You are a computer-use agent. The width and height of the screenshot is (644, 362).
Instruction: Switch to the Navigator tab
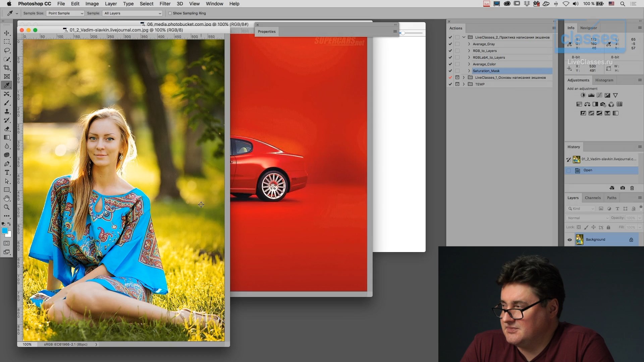pyautogui.click(x=588, y=28)
